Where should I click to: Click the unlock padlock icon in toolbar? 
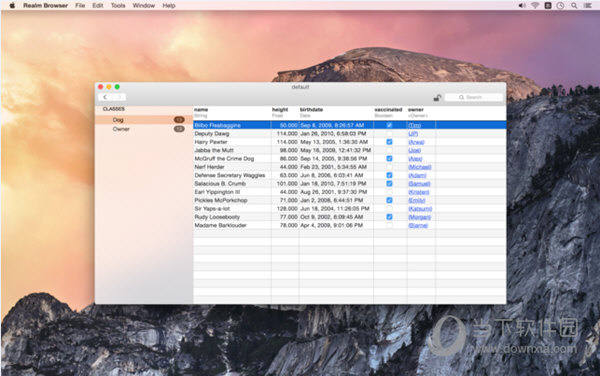click(x=437, y=98)
